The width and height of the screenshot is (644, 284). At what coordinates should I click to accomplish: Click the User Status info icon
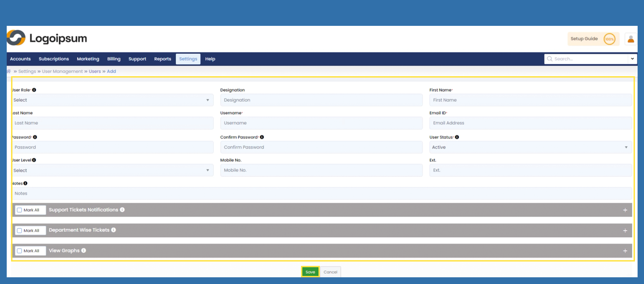457,137
